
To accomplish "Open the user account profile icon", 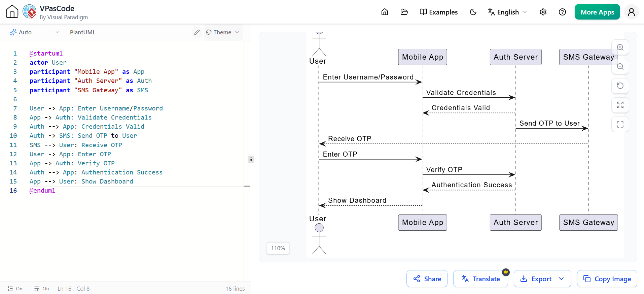I will point(632,12).
